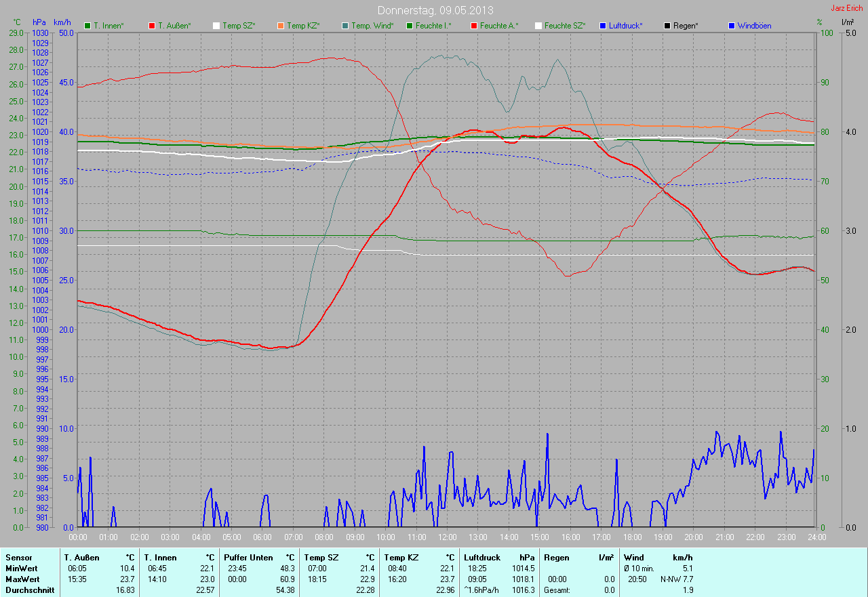Click the T. Außen minimum value '10.4'
This screenshot has width=868, height=597.
pyautogui.click(x=127, y=569)
